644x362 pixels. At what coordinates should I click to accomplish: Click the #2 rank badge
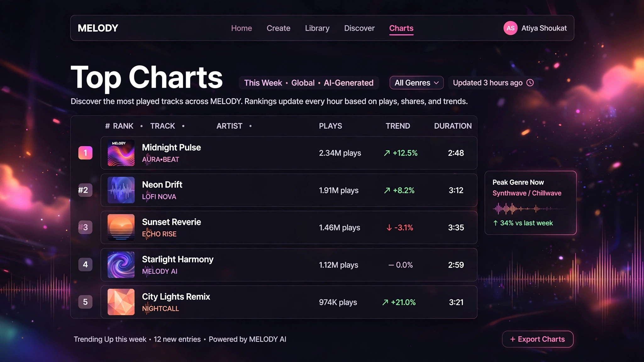point(85,190)
